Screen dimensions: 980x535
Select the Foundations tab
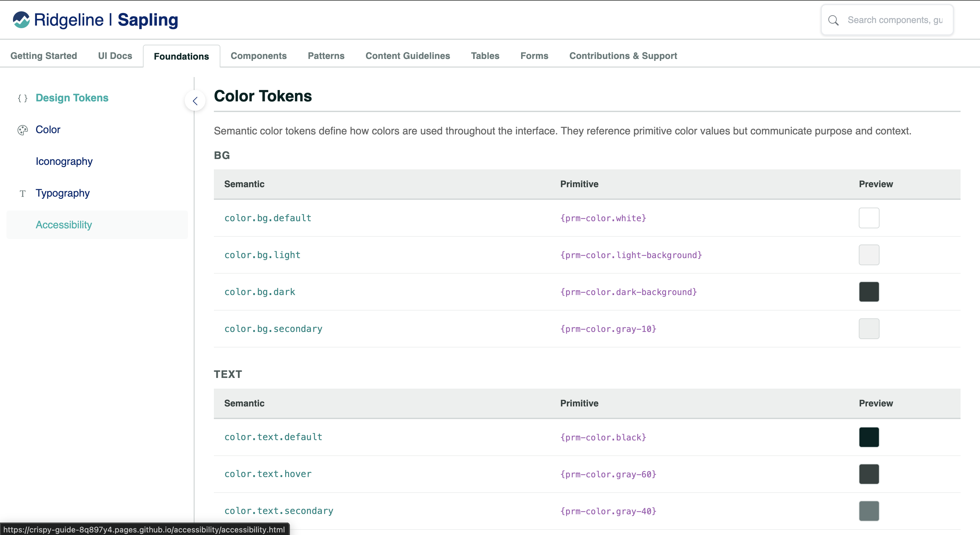[x=181, y=56]
